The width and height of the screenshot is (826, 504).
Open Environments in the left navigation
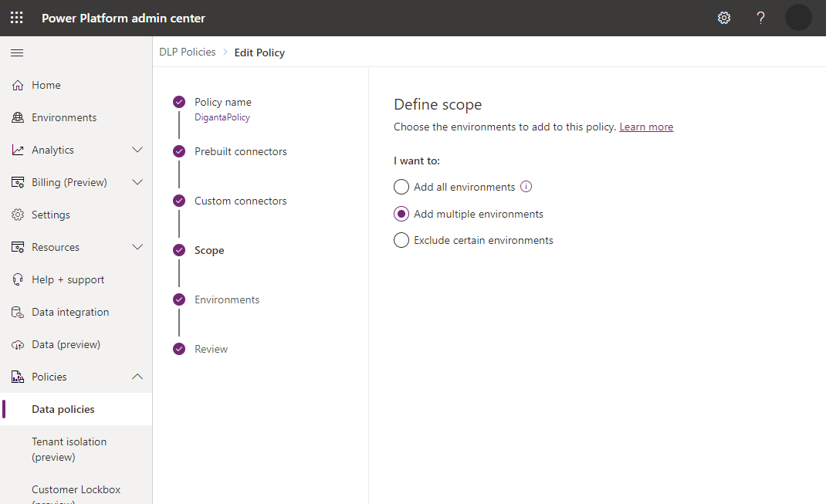click(x=64, y=117)
